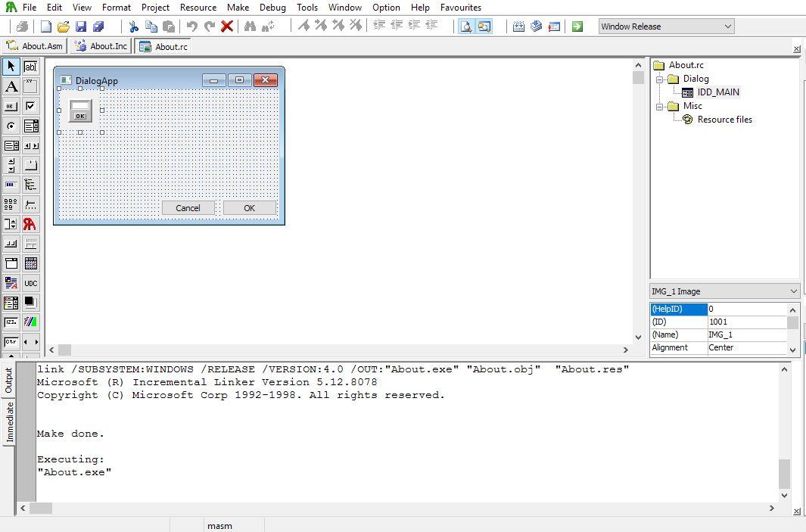This screenshot has width=806, height=532.
Task: Click the OK button in DialogApp
Action: point(249,208)
